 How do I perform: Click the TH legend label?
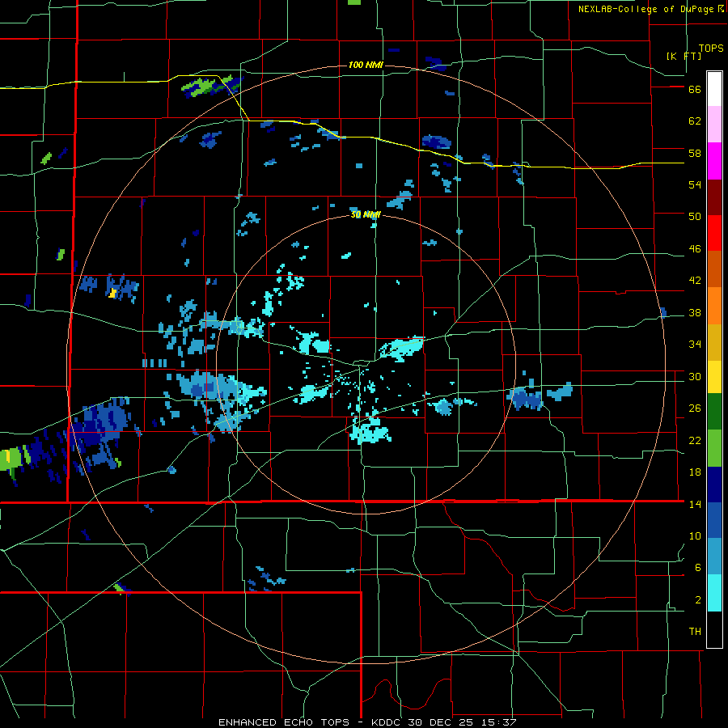pos(695,632)
